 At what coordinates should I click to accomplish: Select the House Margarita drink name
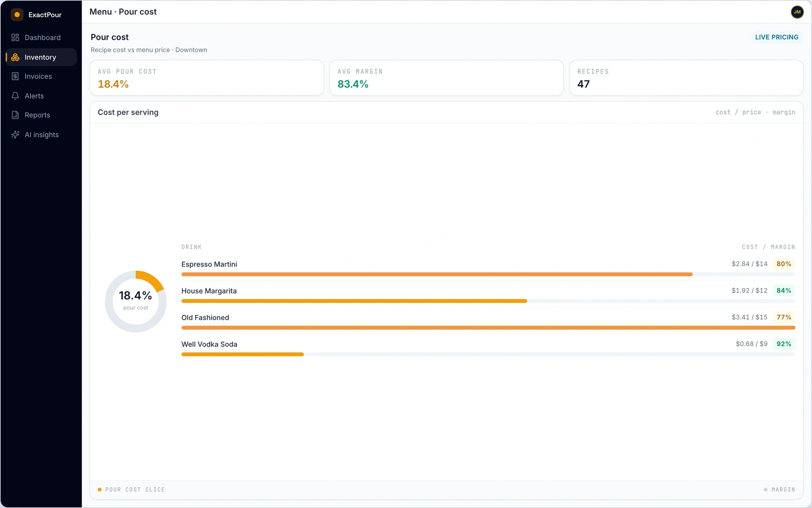pyautogui.click(x=209, y=291)
